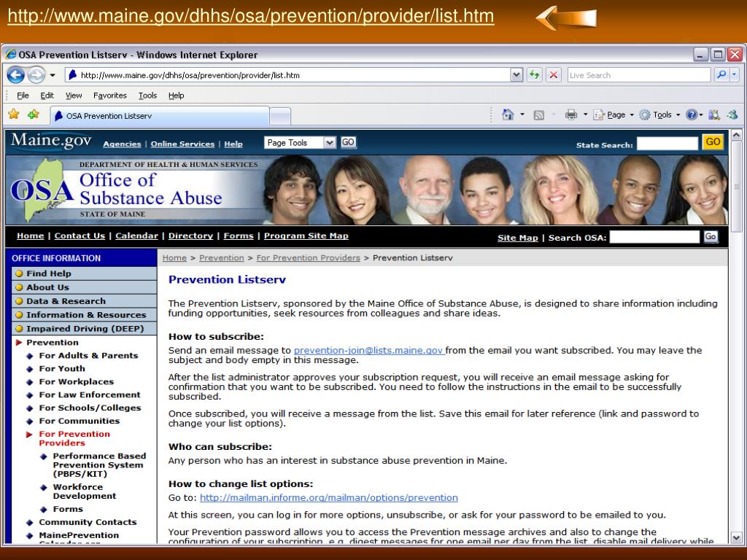
Task: Click the red Stop loading icon
Action: [553, 75]
